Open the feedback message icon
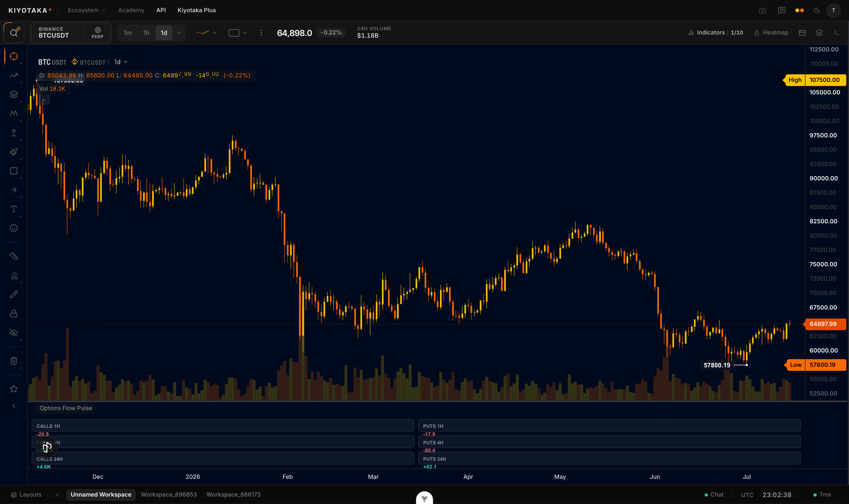849x504 pixels. [x=782, y=11]
